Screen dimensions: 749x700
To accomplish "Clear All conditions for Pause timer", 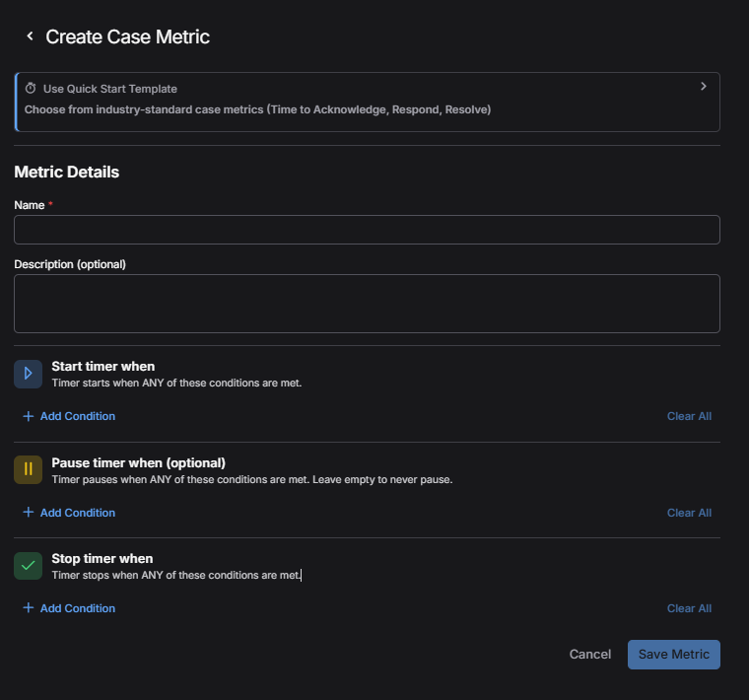I will pos(689,513).
